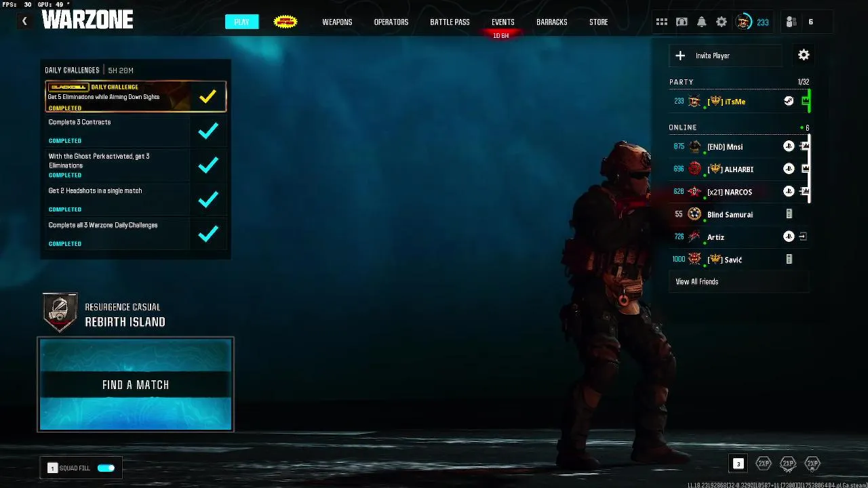Click the BlackCell daily challenge yellow checkmark
Screen dimensions: 868x488
pos(208,96)
